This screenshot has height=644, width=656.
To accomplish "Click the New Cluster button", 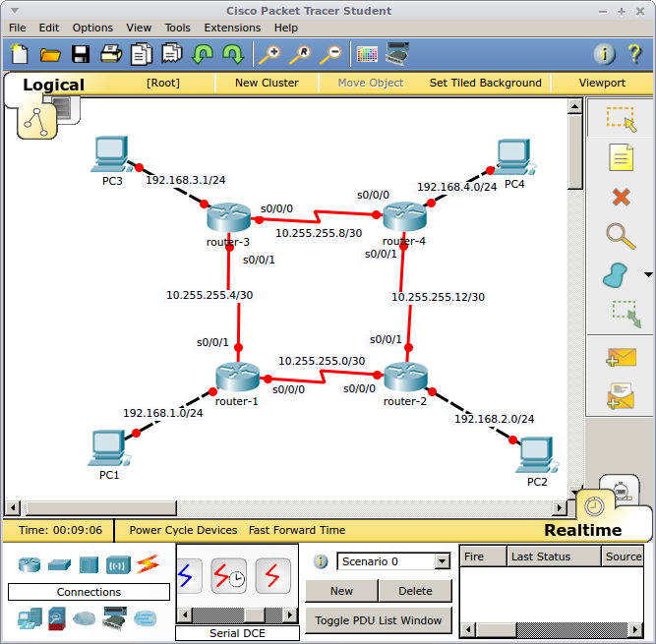I will pyautogui.click(x=267, y=83).
